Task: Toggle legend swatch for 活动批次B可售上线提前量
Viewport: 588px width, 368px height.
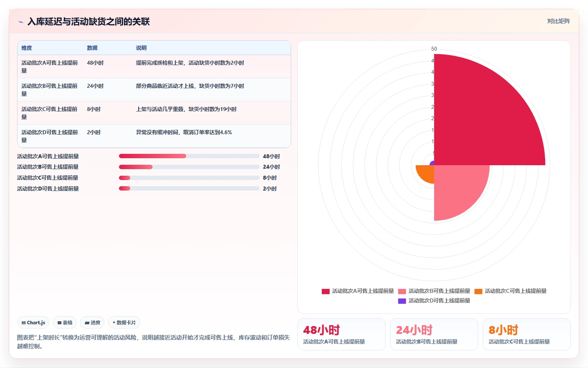Action: coord(402,291)
